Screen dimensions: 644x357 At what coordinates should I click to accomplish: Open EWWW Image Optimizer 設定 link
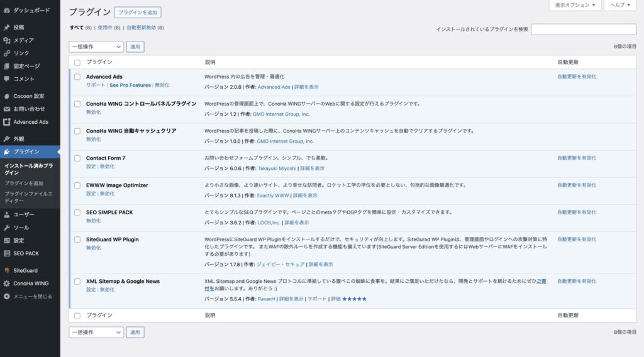pos(91,194)
